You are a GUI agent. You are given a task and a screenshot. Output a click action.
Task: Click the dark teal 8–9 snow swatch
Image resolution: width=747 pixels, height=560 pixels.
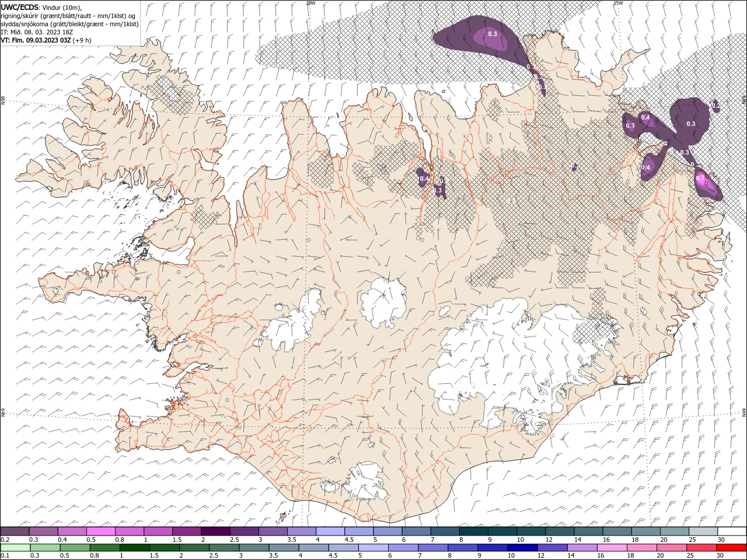tap(473, 531)
